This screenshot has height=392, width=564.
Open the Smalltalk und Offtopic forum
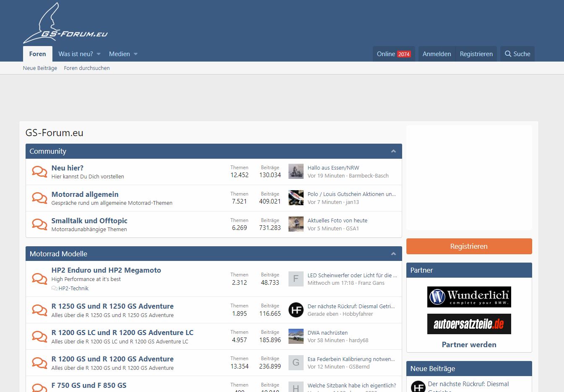pos(89,221)
